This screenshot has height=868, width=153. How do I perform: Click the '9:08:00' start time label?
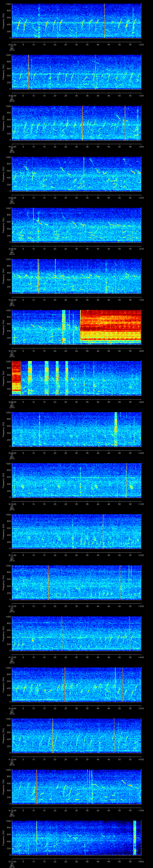(x=12, y=402)
